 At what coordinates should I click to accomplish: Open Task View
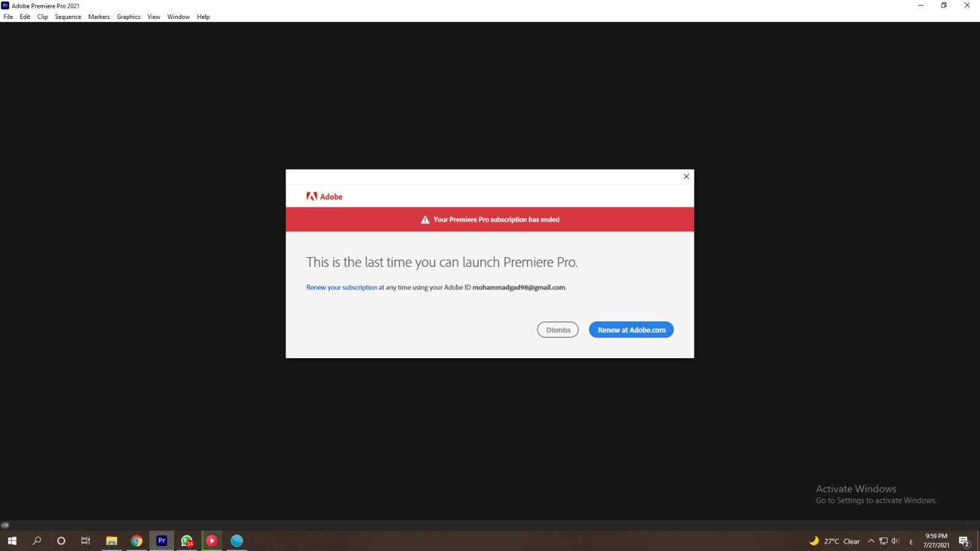[x=85, y=541]
